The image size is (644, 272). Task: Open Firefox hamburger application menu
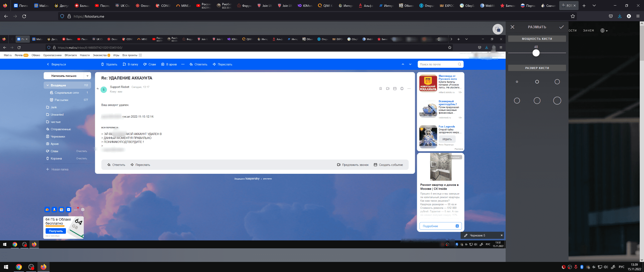click(638, 16)
